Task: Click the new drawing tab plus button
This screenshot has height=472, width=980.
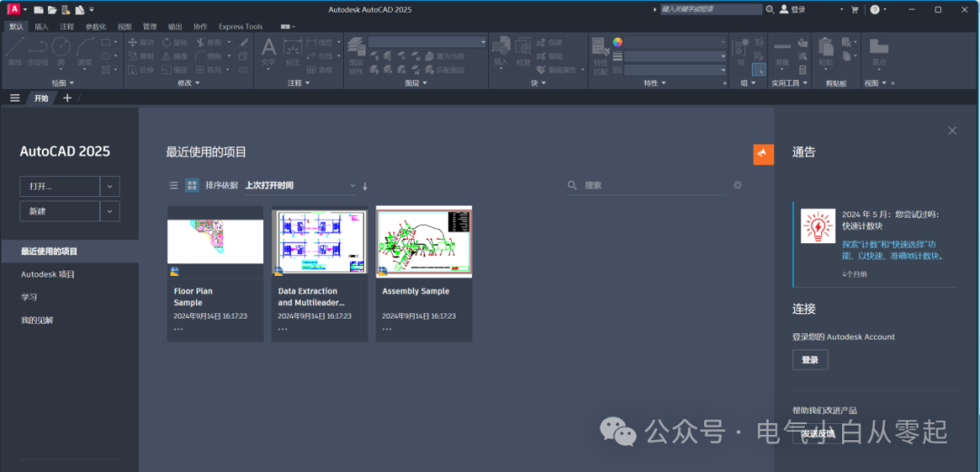Action: point(67,98)
